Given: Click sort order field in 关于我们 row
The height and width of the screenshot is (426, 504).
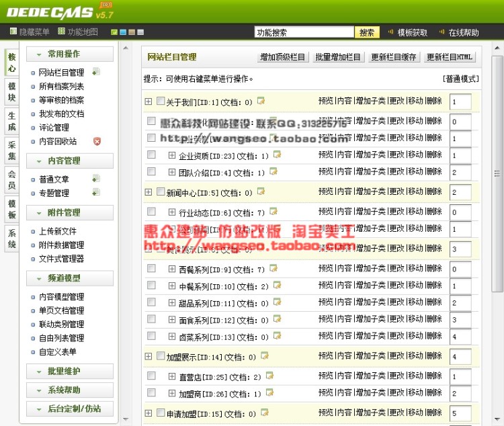Looking at the screenshot, I should [460, 101].
